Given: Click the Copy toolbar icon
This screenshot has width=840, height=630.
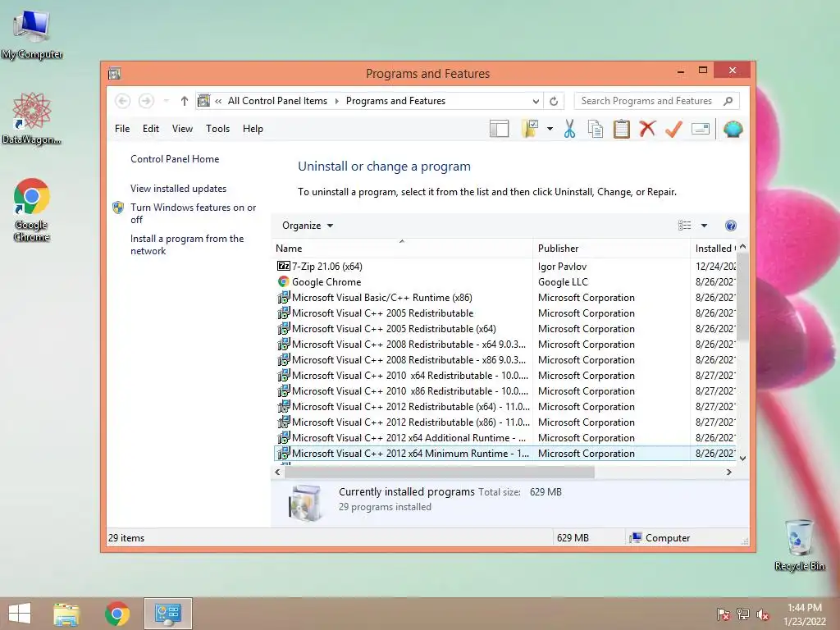Looking at the screenshot, I should point(596,129).
